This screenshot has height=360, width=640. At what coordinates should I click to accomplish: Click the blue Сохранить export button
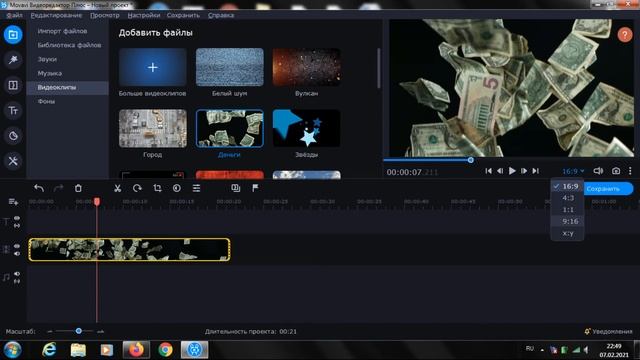tap(608, 189)
